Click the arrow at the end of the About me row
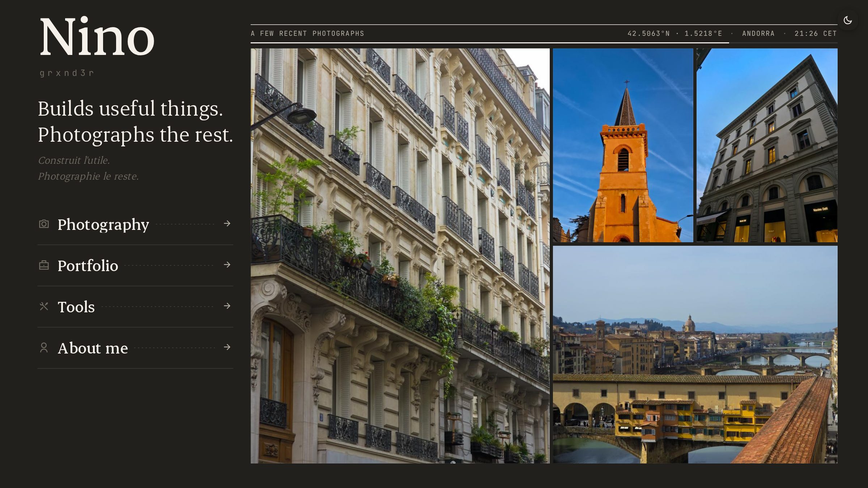The image size is (868, 488). (x=227, y=347)
